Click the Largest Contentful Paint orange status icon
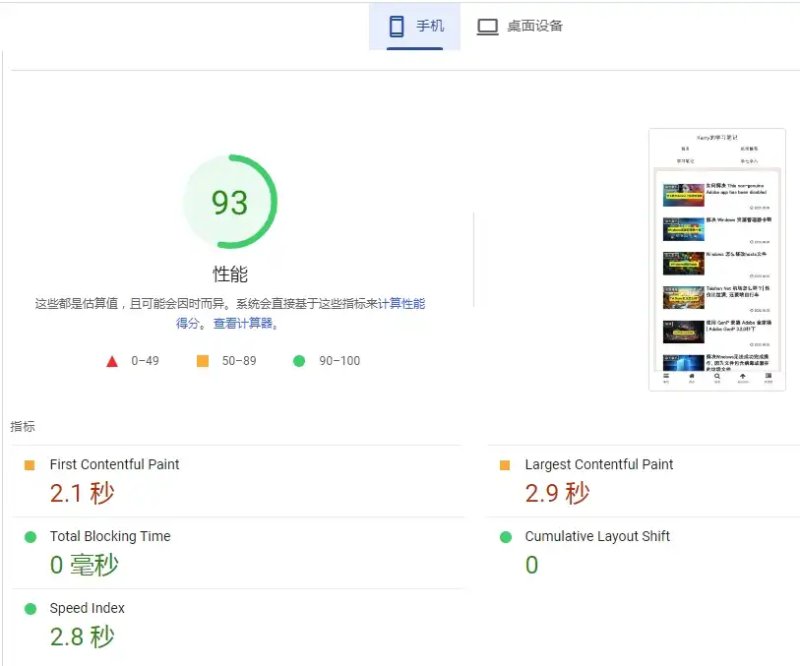Screen dimensions: 800x666 point(505,465)
